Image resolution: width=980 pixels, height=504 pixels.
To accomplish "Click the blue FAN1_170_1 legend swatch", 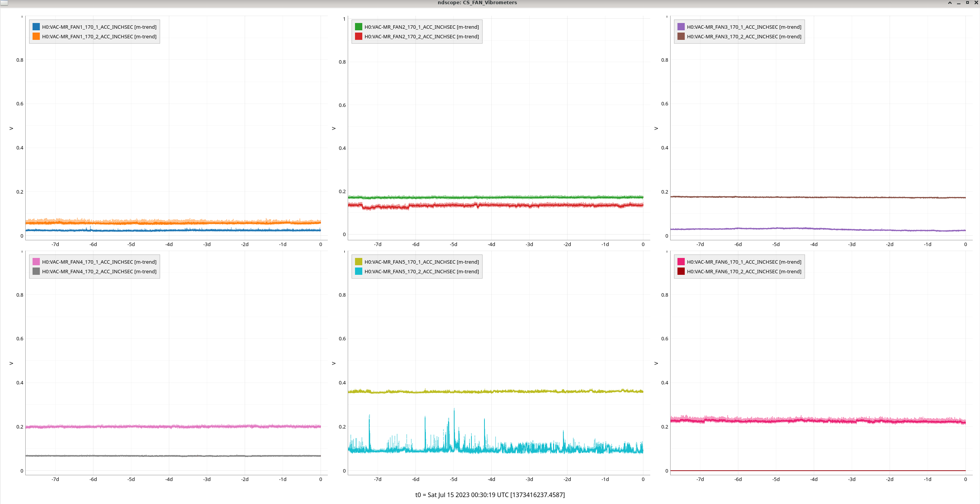I will pyautogui.click(x=36, y=27).
